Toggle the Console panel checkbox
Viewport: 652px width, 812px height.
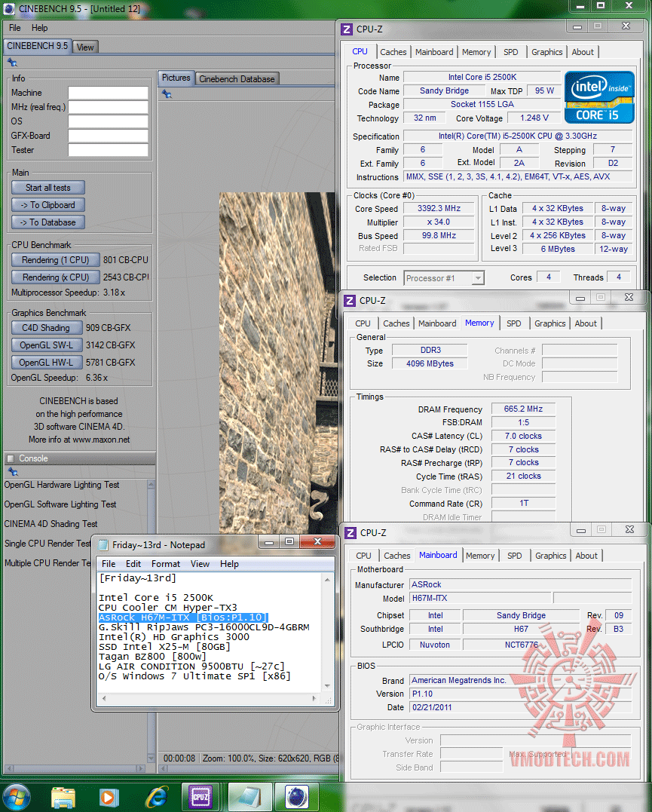click(10, 458)
